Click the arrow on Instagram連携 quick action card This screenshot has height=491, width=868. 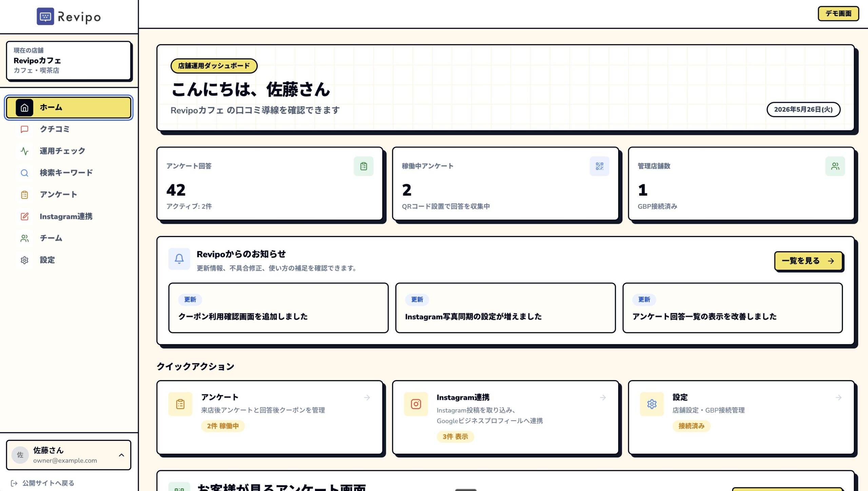pos(603,397)
